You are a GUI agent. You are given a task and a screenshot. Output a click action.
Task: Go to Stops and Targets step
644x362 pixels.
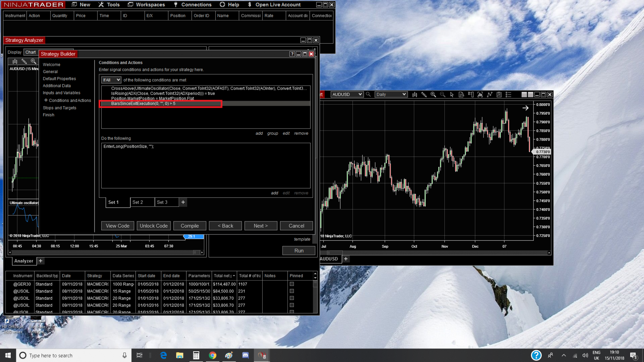60,108
